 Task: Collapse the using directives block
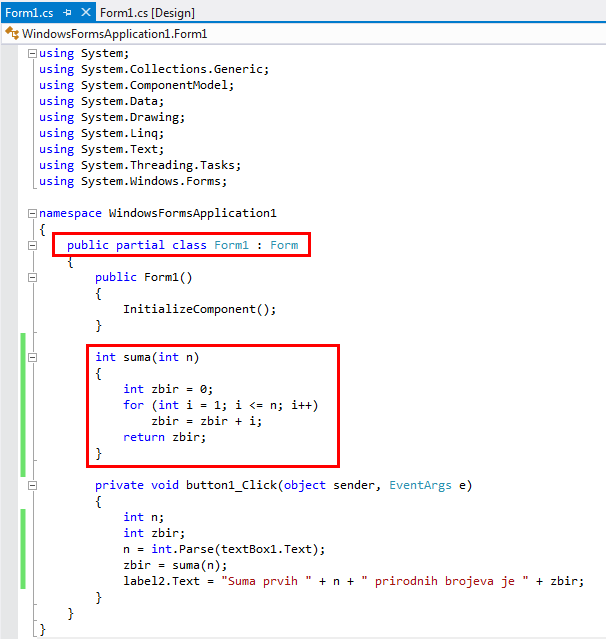33,53
